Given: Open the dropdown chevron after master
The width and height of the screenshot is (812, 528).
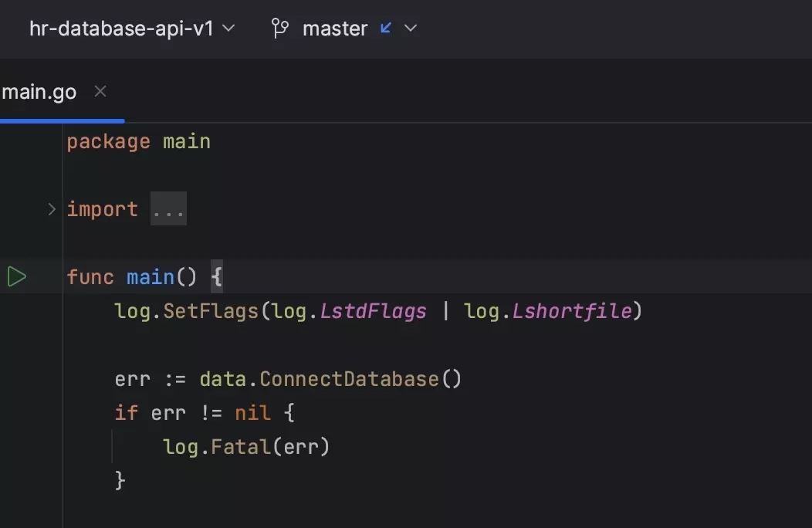Looking at the screenshot, I should tap(411, 29).
